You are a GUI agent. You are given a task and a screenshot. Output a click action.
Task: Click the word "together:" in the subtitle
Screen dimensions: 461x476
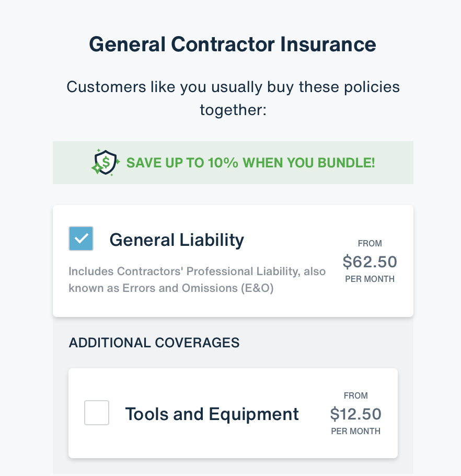tap(233, 110)
